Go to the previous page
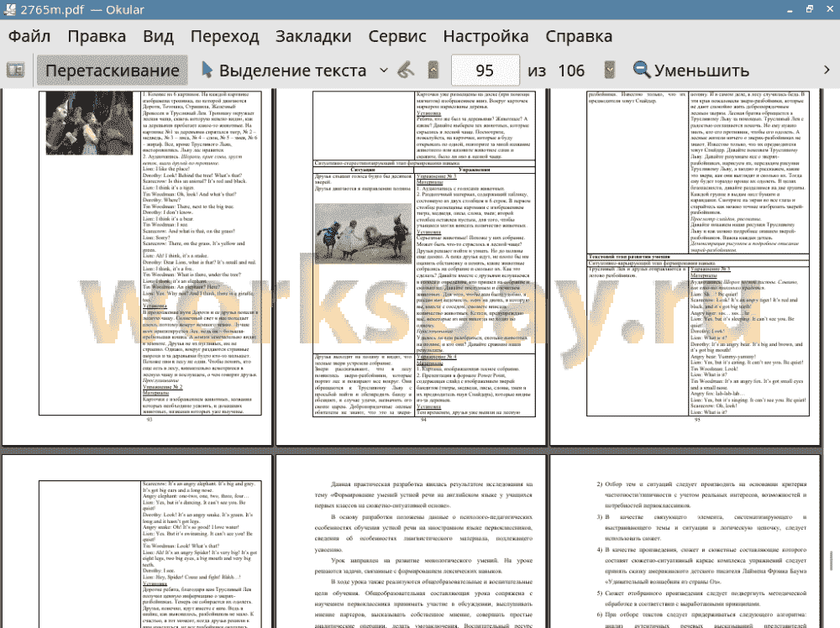 pos(433,71)
